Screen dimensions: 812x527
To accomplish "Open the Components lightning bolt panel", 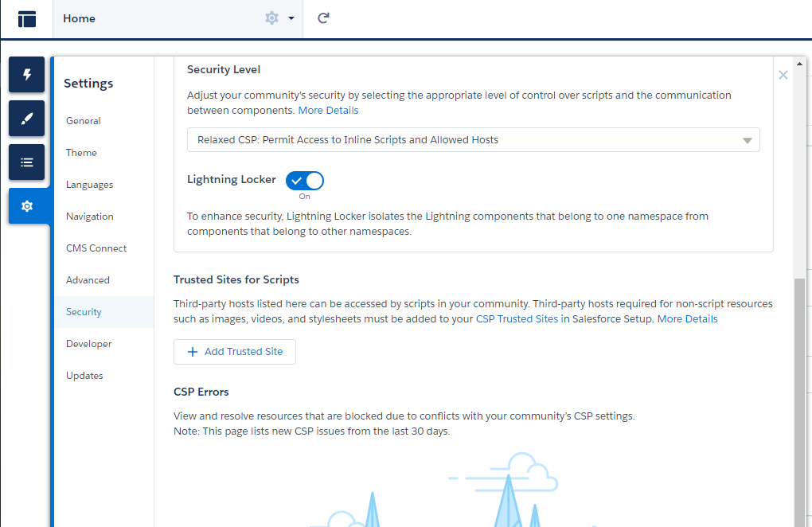I will 27,75.
